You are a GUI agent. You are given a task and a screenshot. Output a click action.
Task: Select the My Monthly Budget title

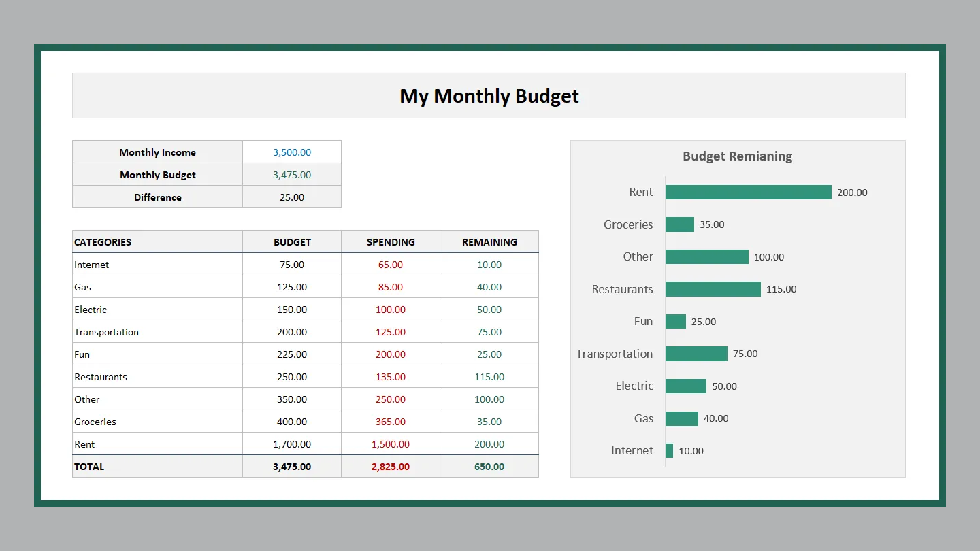click(489, 96)
